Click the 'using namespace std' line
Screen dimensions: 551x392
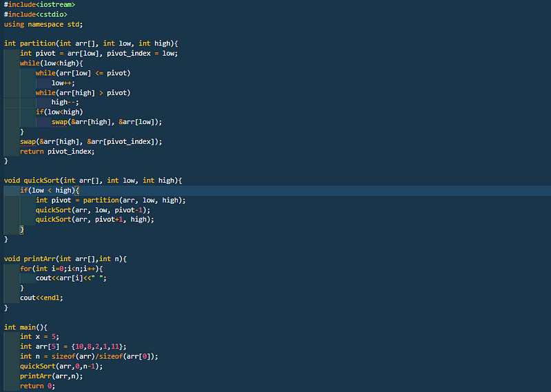[43, 24]
